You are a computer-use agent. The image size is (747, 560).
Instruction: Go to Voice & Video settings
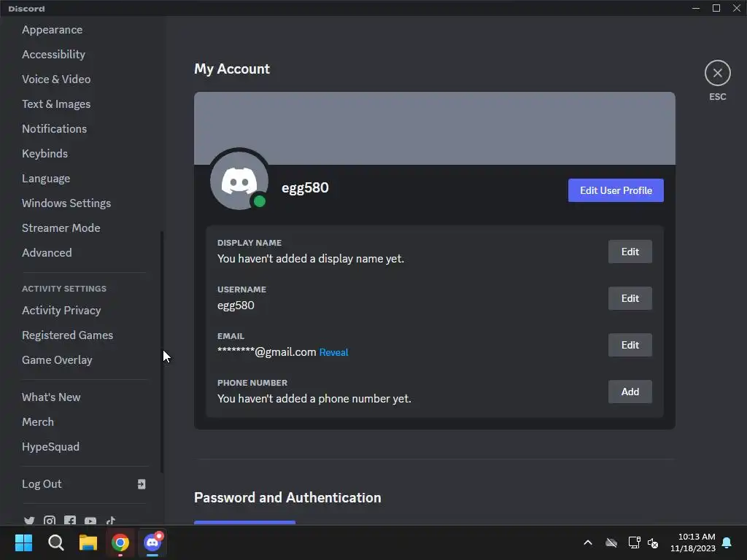(x=56, y=79)
